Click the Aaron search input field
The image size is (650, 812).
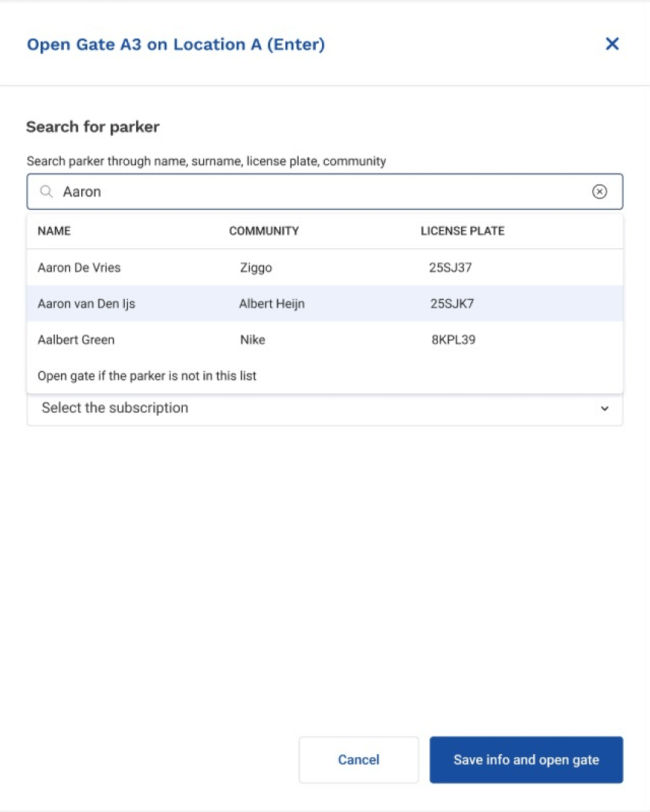301,192
